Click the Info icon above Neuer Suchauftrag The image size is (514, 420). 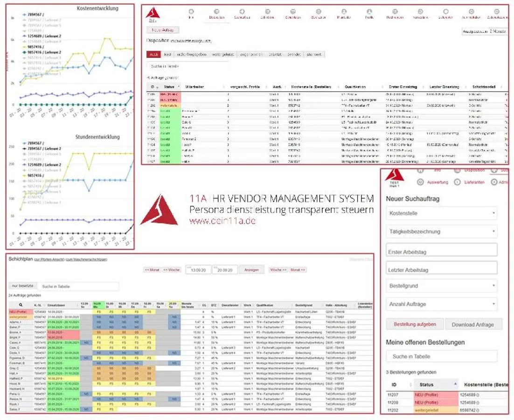coord(420,171)
